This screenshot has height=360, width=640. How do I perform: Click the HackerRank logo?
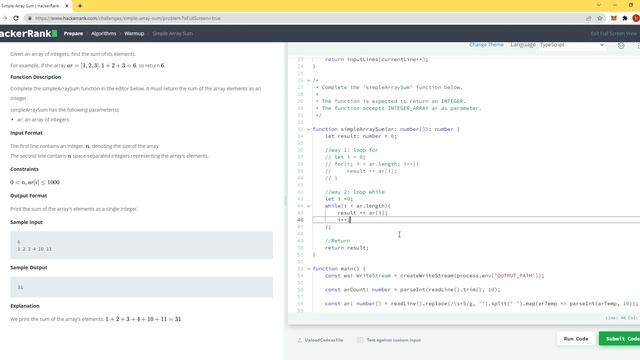[28, 33]
